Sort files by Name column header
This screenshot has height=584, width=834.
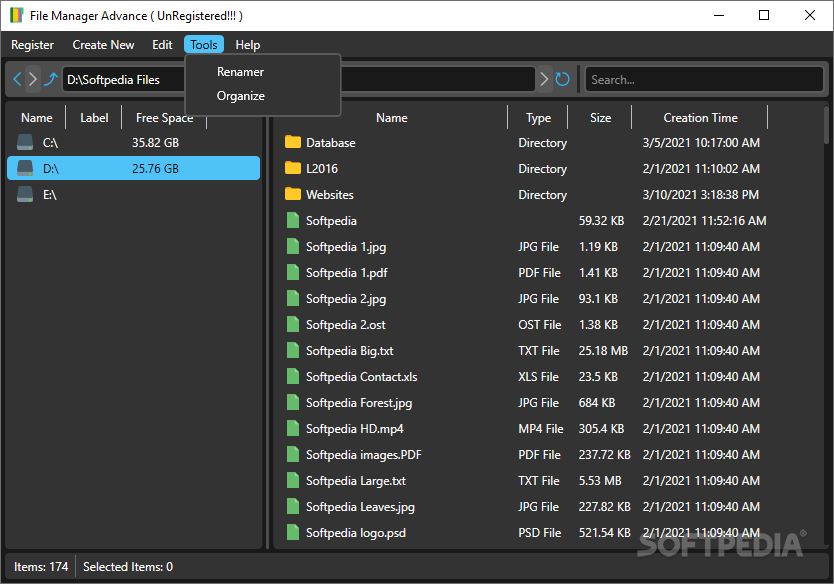pos(391,118)
